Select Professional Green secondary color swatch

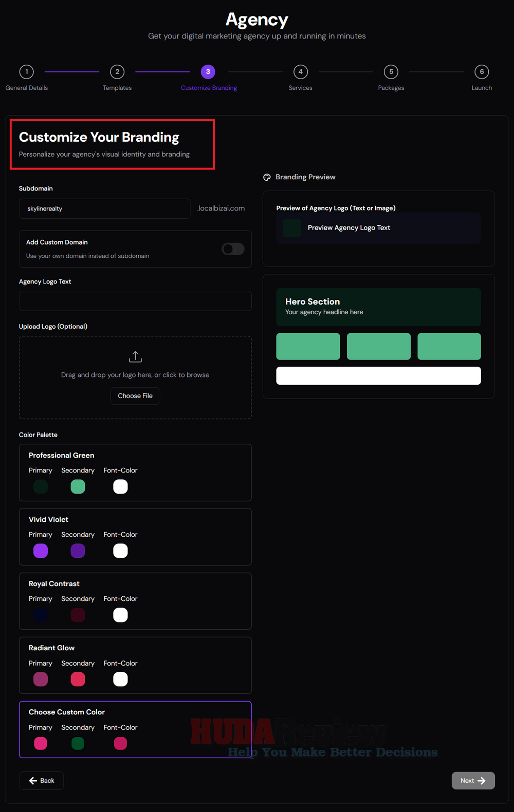coord(78,487)
